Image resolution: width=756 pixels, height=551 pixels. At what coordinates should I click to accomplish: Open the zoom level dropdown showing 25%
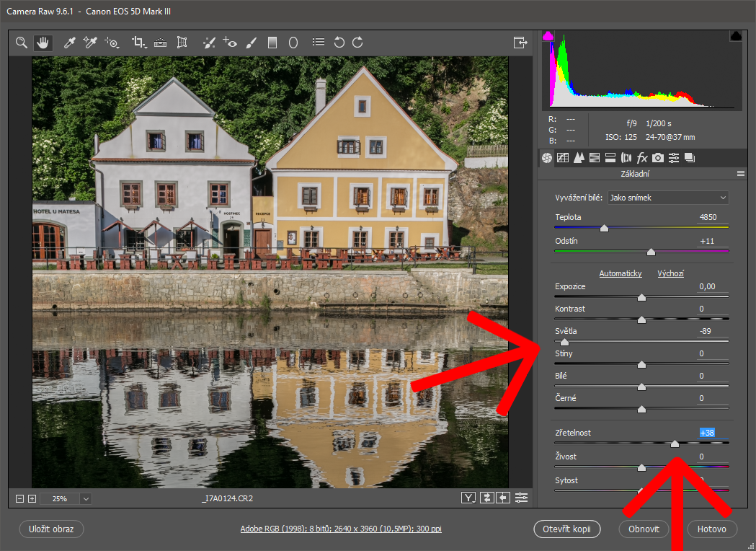pos(86,498)
